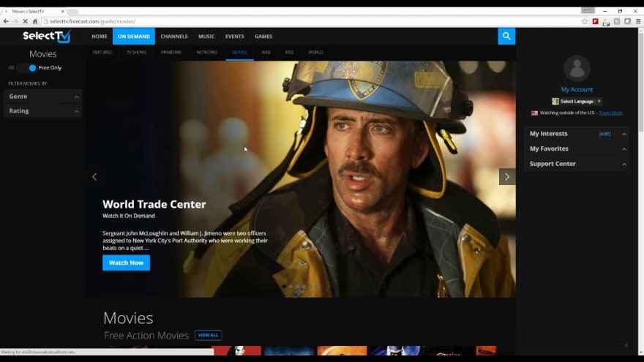Select the ON DEMAND menu item
Image resolution: width=644 pixels, height=362 pixels.
(134, 36)
